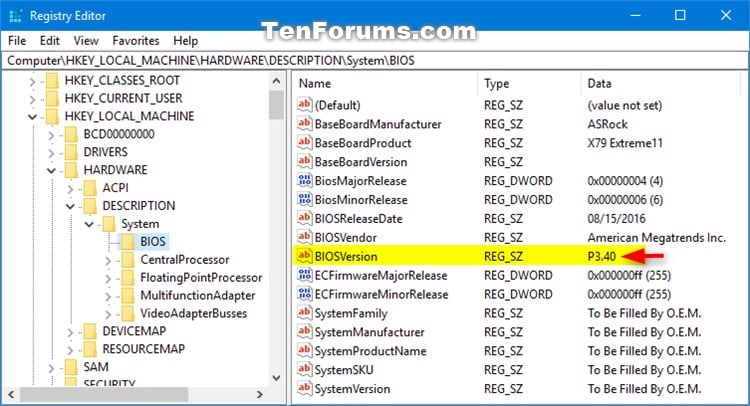Image resolution: width=750 pixels, height=406 pixels.
Task: Collapse the DESCRIPTION key
Action: click(x=70, y=206)
